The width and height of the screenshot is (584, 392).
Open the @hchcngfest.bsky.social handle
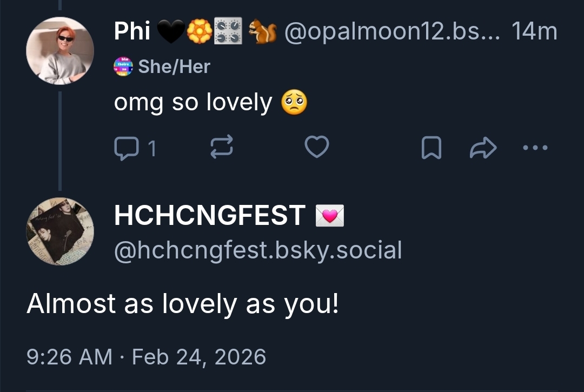pyautogui.click(x=258, y=250)
